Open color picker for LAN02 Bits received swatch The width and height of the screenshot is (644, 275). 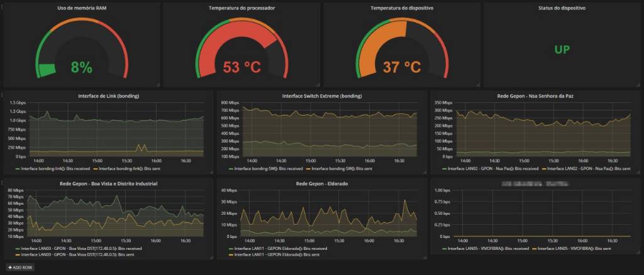click(445, 168)
